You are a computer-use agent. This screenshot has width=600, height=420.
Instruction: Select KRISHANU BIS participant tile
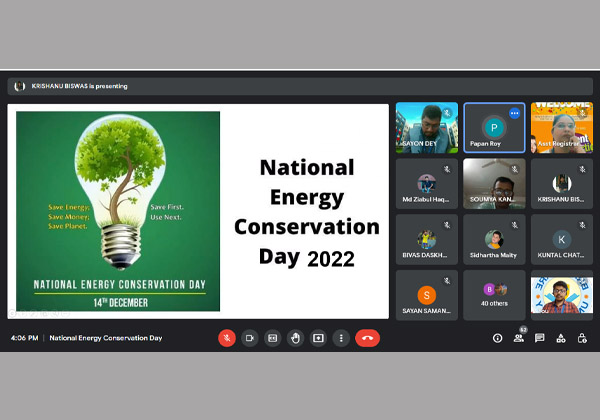point(562,184)
